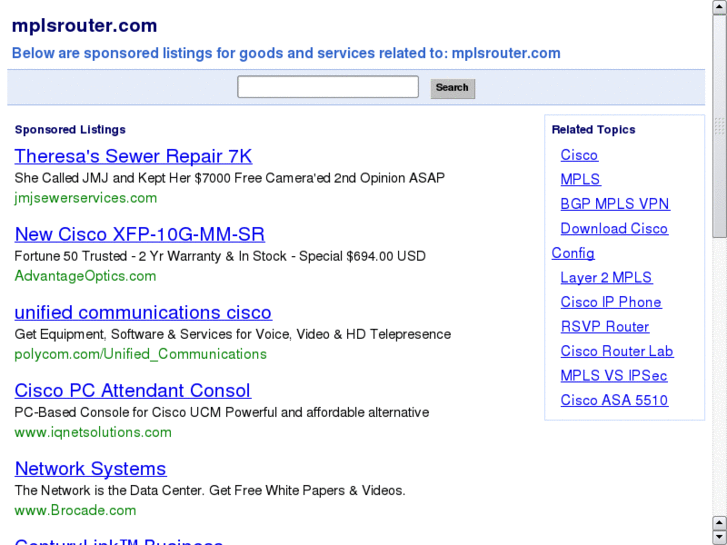Open Theresa's Sewer Repair 7K listing
727x545 pixels.
pyautogui.click(x=133, y=156)
